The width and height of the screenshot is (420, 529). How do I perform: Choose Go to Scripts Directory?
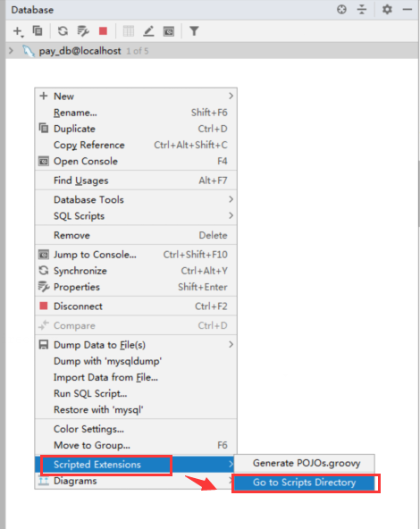click(x=305, y=483)
